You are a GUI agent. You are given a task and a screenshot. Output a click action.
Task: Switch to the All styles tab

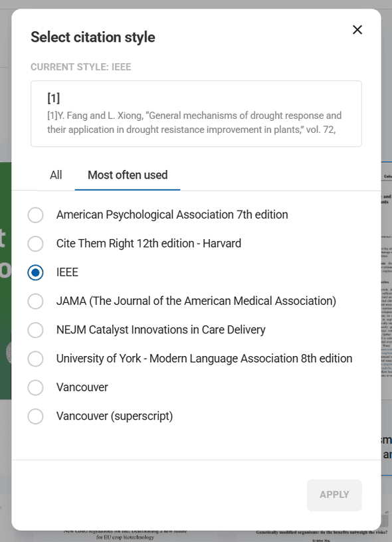(x=56, y=175)
